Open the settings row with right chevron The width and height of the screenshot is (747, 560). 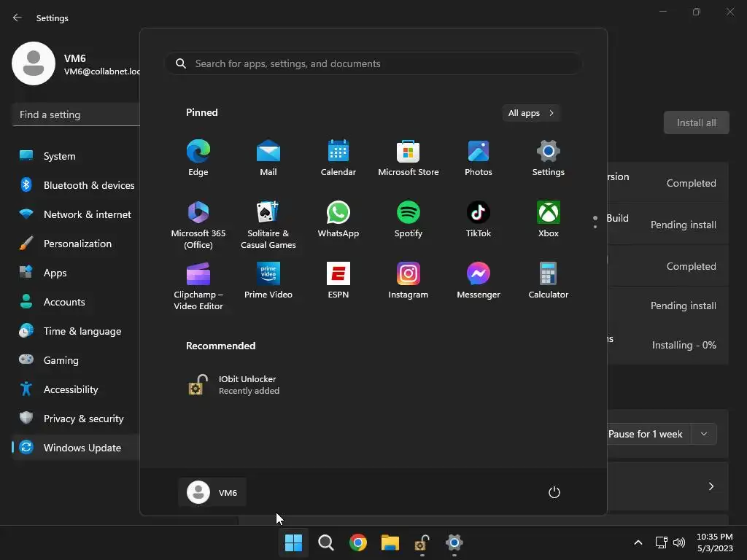click(668, 486)
